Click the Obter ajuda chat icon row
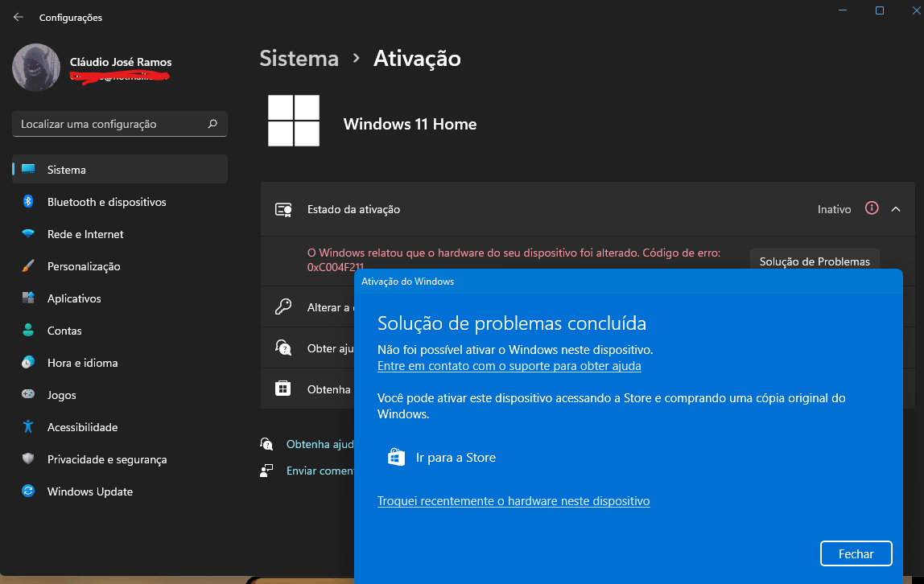The height and width of the screenshot is (584, 924). (283, 348)
